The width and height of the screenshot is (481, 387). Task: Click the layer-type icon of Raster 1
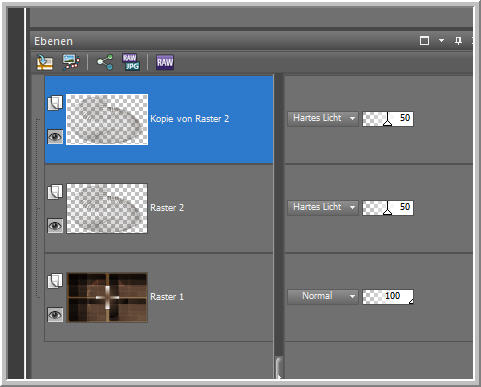point(55,281)
